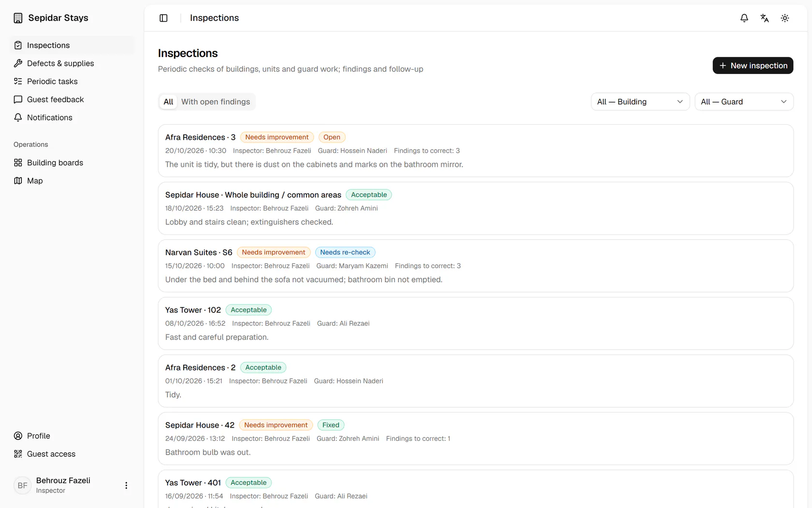This screenshot has height=508, width=812.
Task: Open Yas Tower · 102 inspection
Action: coord(476,323)
